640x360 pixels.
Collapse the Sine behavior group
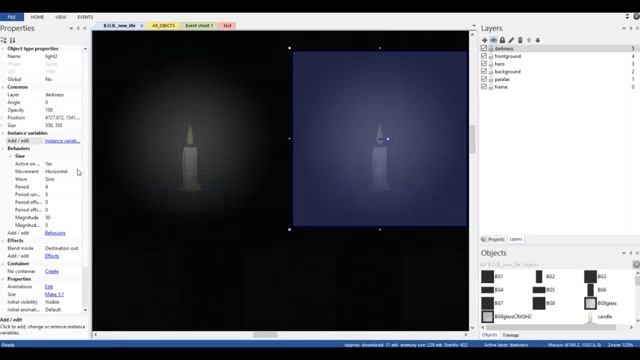tap(10, 156)
